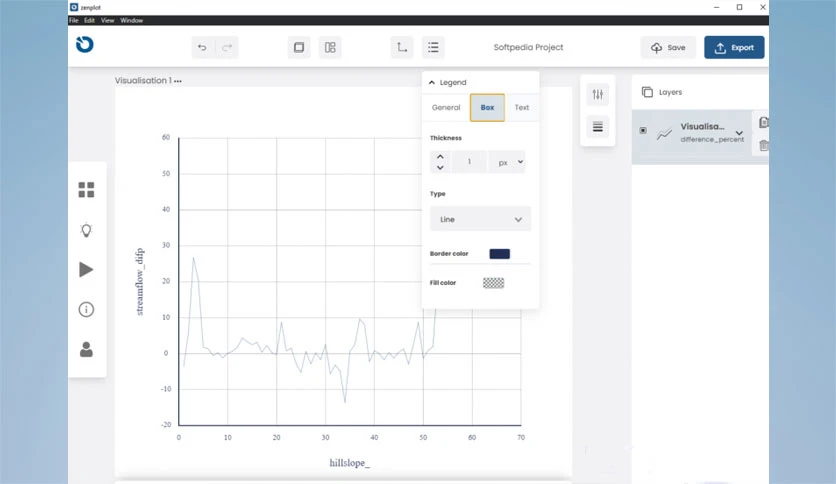
Task: Open the info icon in sidebar
Action: pyautogui.click(x=86, y=310)
